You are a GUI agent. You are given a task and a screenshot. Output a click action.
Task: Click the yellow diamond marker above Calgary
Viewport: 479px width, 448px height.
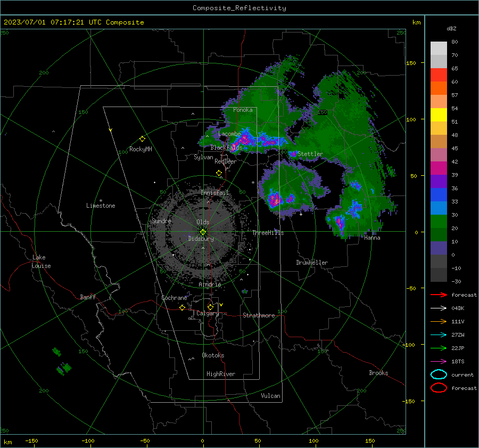pyautogui.click(x=210, y=307)
